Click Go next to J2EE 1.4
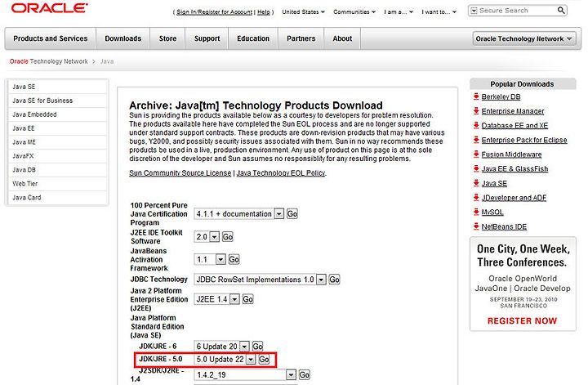The height and width of the screenshot is (385, 588). click(248, 299)
